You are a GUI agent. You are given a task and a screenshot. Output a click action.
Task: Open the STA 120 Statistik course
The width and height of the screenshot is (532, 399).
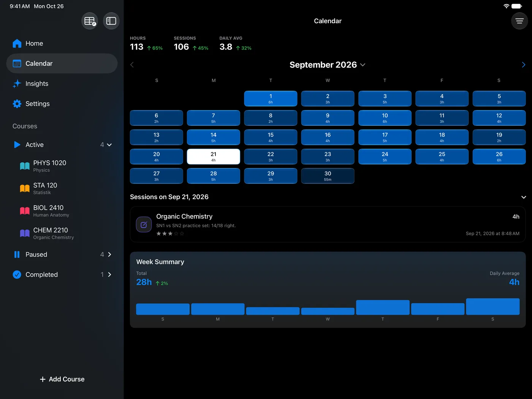[62, 188]
